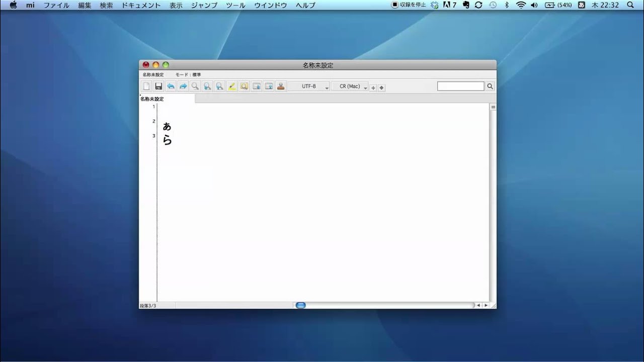Open the ウインドウ menu
Image resolution: width=644 pixels, height=362 pixels.
271,5
